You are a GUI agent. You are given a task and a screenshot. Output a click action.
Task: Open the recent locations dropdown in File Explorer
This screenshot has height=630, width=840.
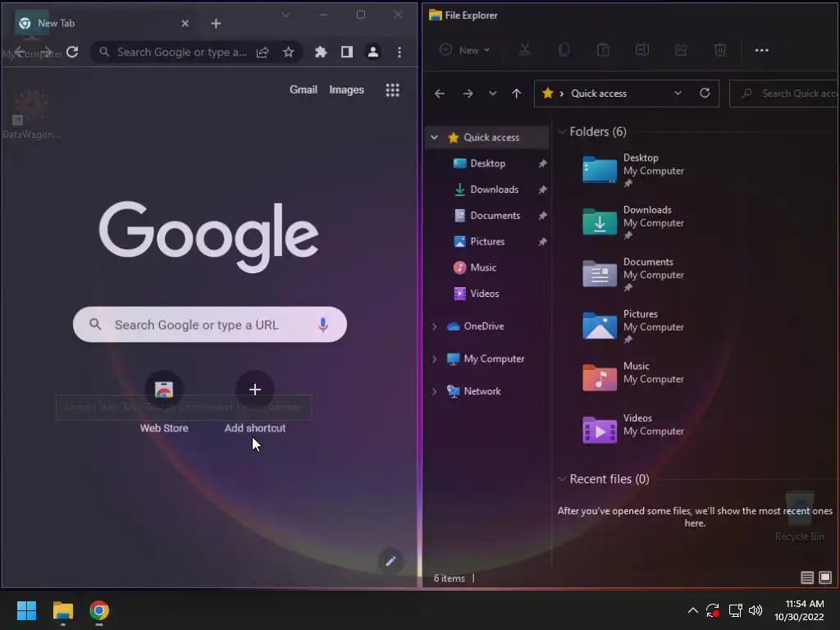(x=492, y=94)
